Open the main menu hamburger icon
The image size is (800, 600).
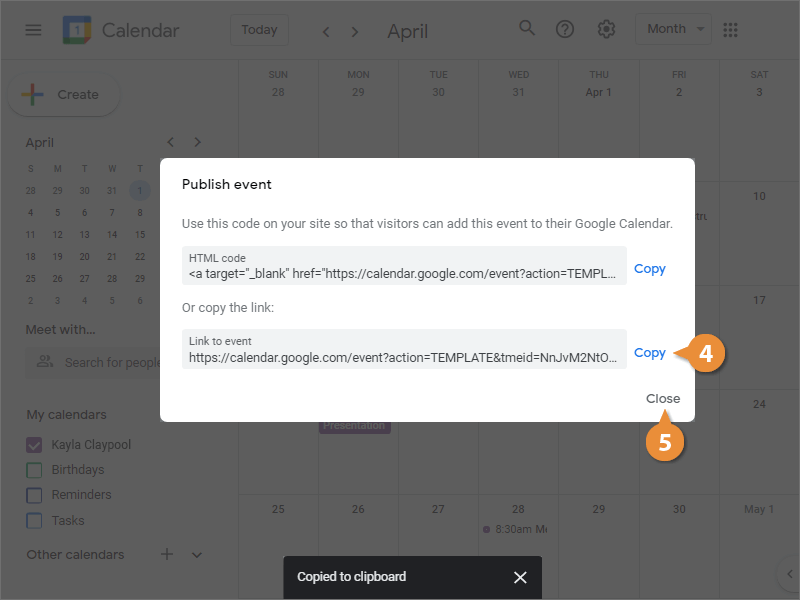(33, 30)
